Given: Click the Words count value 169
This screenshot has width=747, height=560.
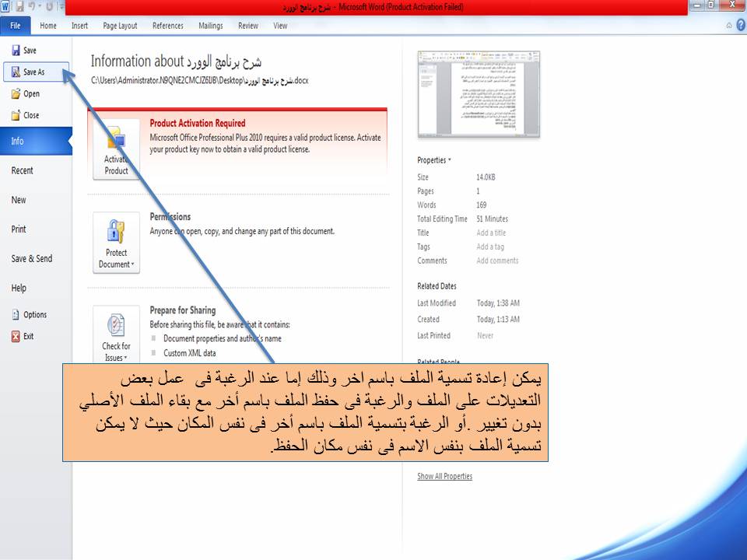Looking at the screenshot, I should point(481,205).
